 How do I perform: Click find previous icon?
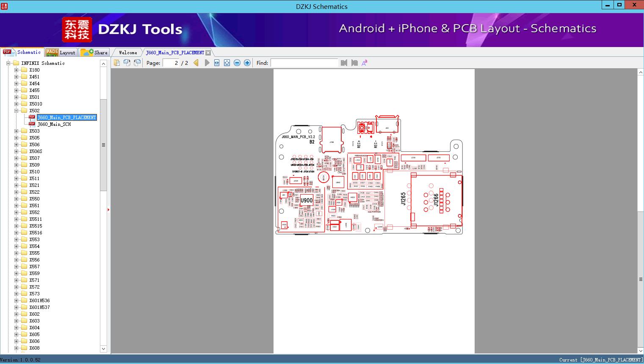coord(344,63)
